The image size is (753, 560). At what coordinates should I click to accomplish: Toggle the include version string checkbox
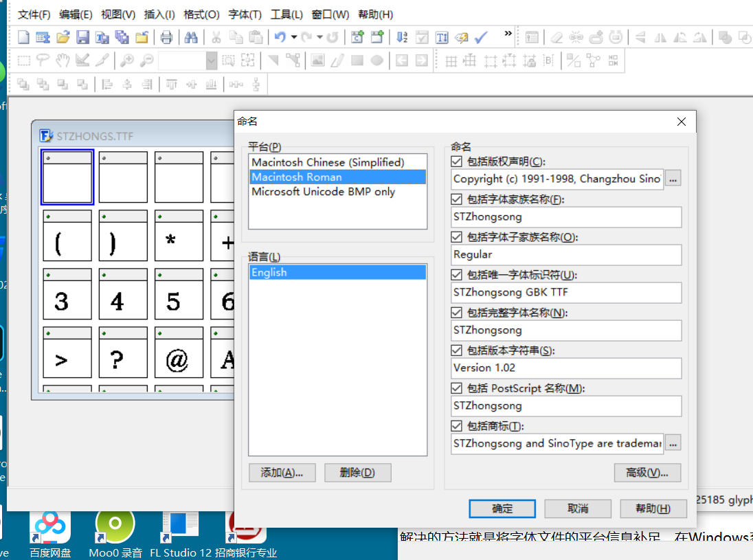[456, 350]
